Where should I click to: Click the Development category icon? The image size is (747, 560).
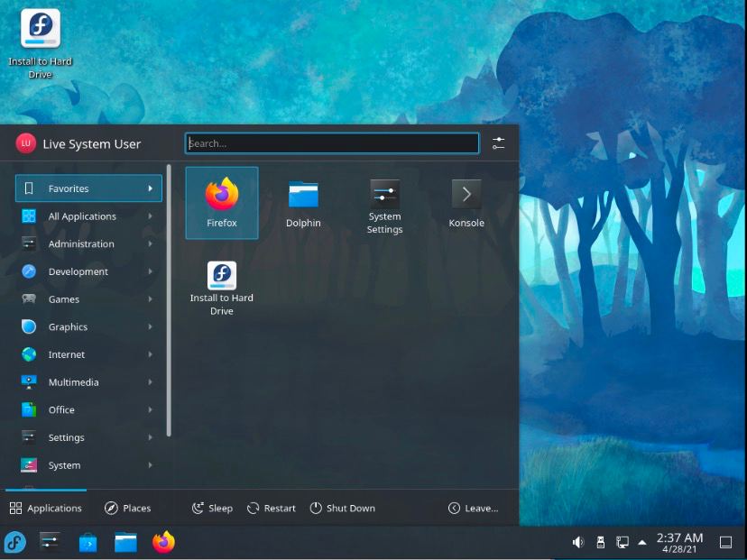[29, 271]
